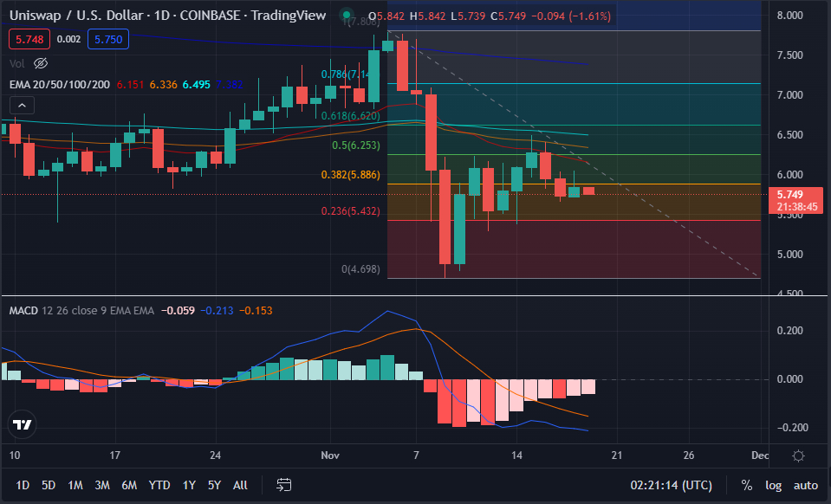Click the Uniswap / U.S. Dollar symbol title
831x504 pixels.
point(76,16)
